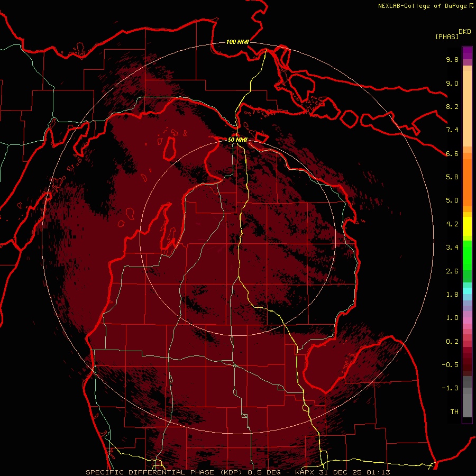Image resolution: width=476 pixels, height=476 pixels.
Task: Click the 0.2 legend value
Action: pyautogui.click(x=452, y=342)
